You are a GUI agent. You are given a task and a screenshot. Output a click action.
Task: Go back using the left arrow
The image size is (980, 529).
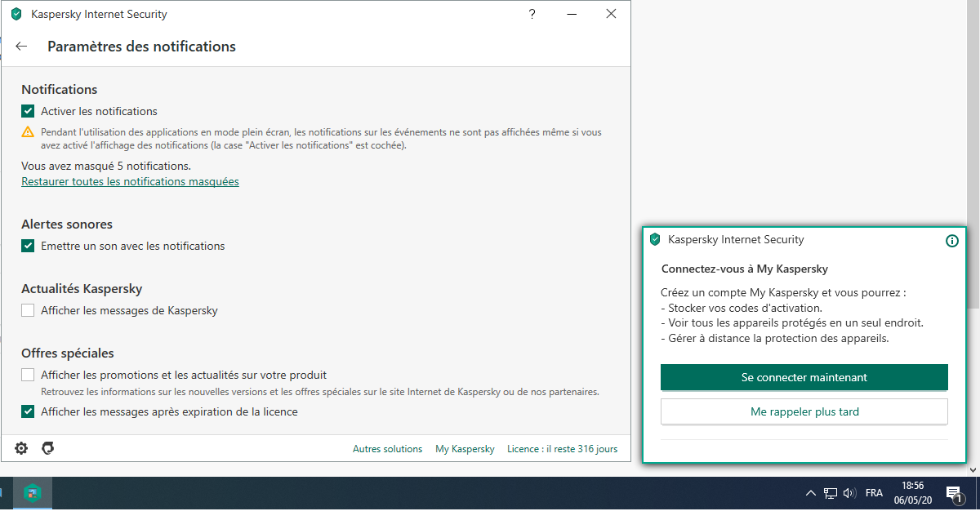click(x=21, y=47)
